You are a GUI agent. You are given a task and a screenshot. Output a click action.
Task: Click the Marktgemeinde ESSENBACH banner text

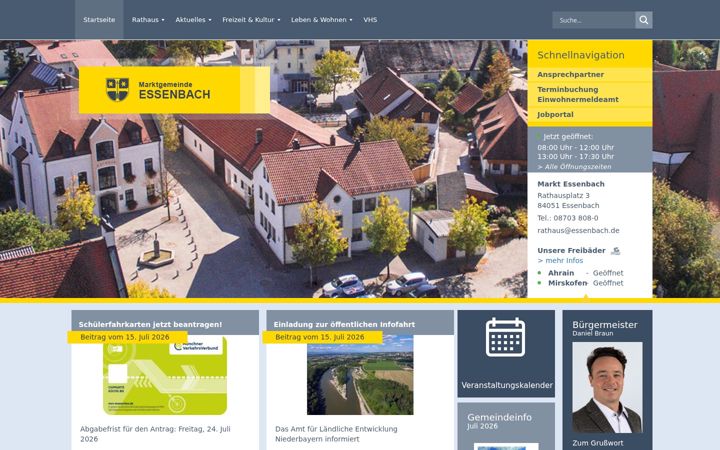[x=174, y=90]
